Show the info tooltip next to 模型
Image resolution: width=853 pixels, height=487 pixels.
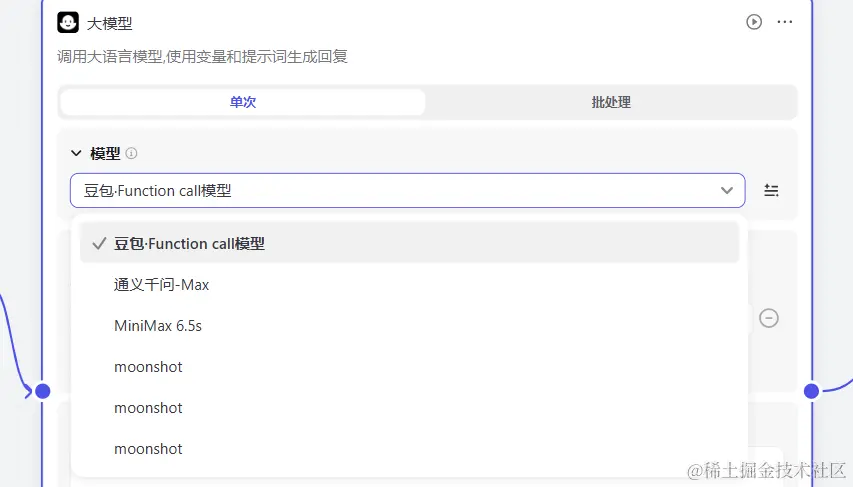131,153
